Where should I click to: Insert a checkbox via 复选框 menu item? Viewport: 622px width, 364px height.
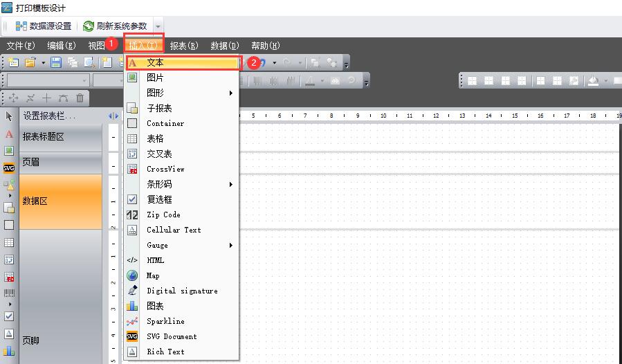coord(159,199)
